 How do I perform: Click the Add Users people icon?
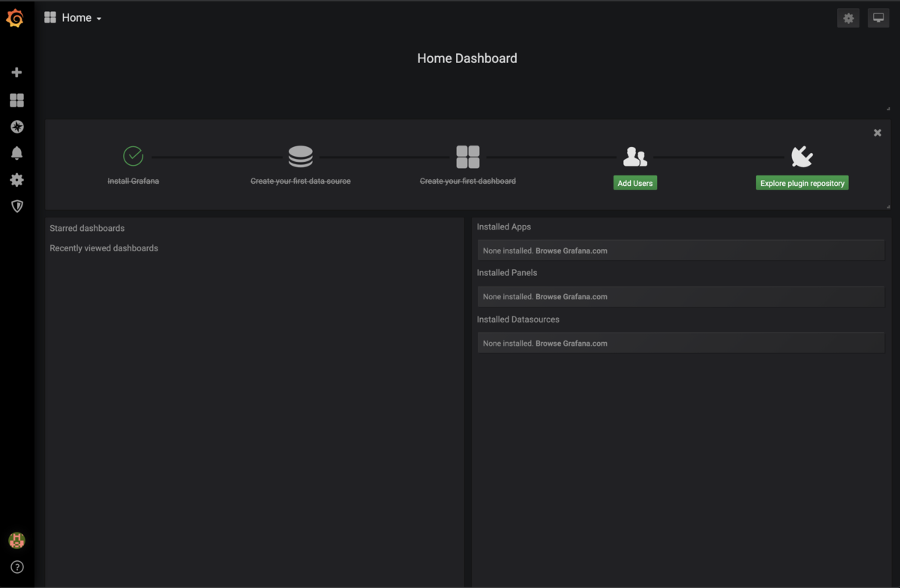point(635,157)
